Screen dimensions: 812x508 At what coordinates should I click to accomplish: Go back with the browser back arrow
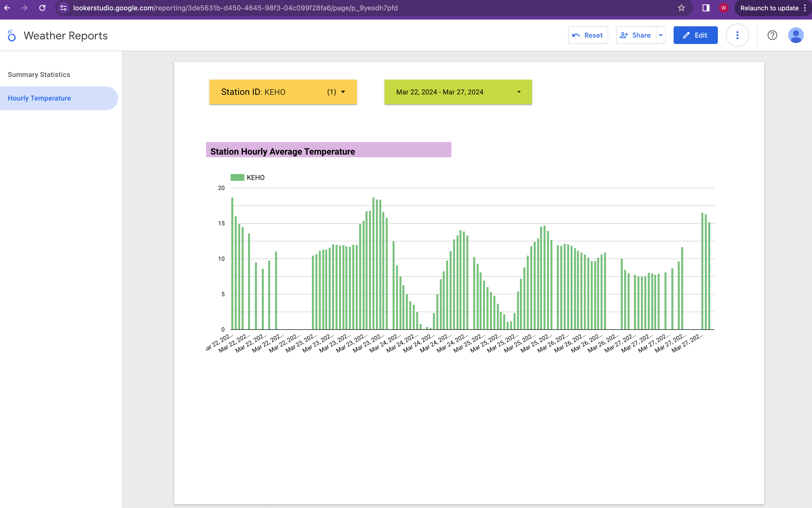tap(7, 8)
